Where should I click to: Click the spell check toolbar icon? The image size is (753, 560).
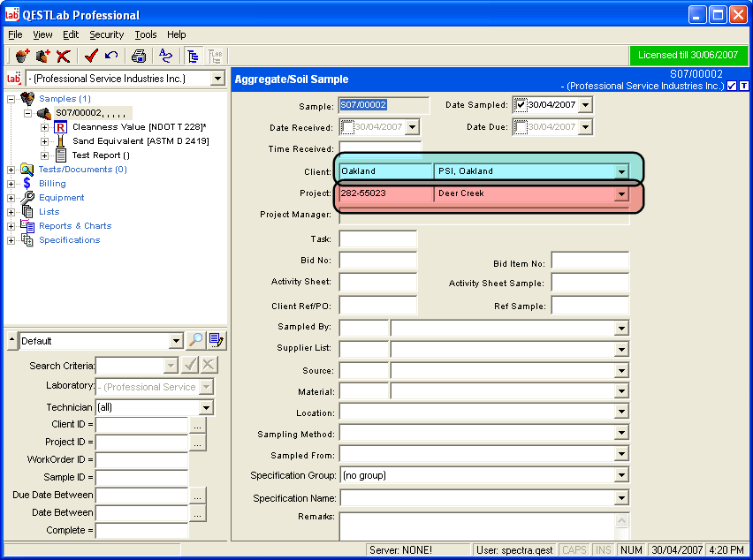tap(165, 56)
